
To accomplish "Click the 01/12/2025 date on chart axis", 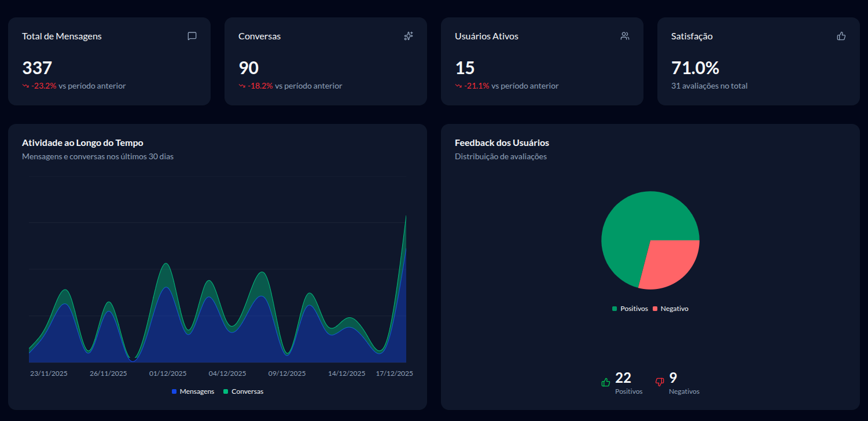I will [x=168, y=374].
